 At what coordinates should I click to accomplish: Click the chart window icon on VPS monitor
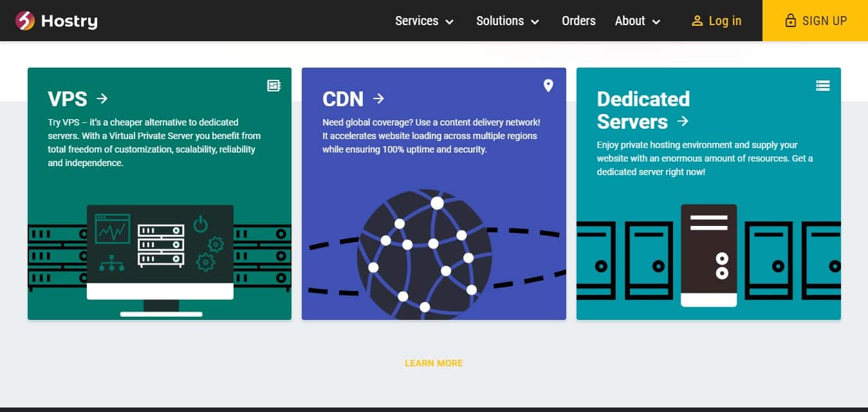coord(113,229)
